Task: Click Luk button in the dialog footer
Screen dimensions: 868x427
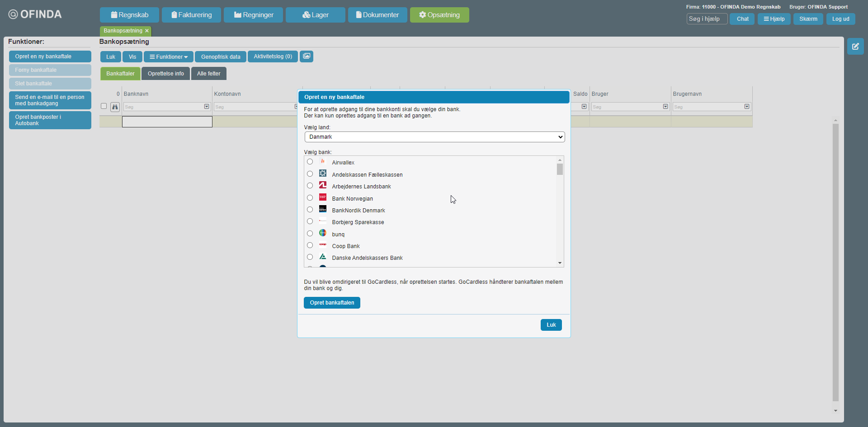Action: pos(551,325)
